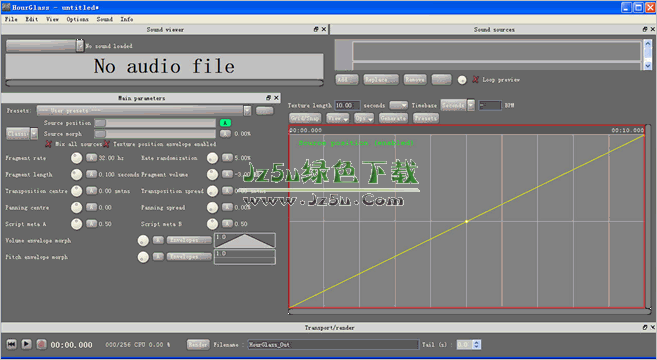This screenshot has height=360, width=657.
Task: Click the rewind to start transport button
Action: pos(12,344)
